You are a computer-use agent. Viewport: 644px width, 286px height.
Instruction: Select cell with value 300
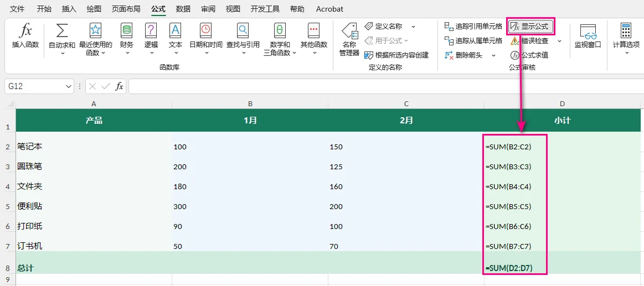click(x=250, y=201)
